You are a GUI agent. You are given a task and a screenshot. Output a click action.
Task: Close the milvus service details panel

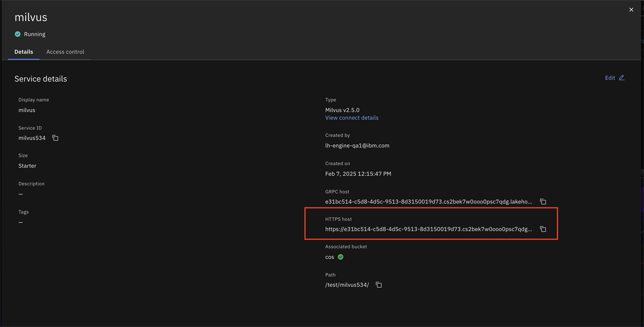click(x=631, y=9)
